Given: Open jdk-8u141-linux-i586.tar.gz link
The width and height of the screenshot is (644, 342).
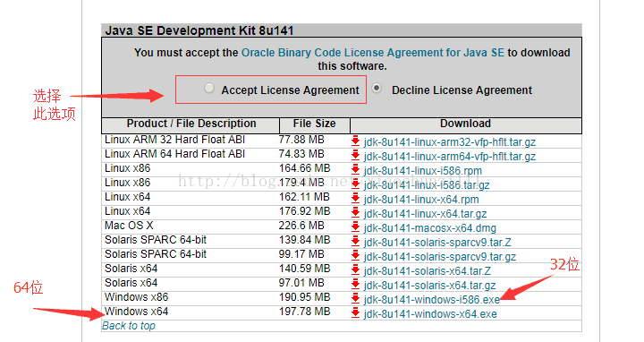Looking at the screenshot, I should (x=427, y=185).
